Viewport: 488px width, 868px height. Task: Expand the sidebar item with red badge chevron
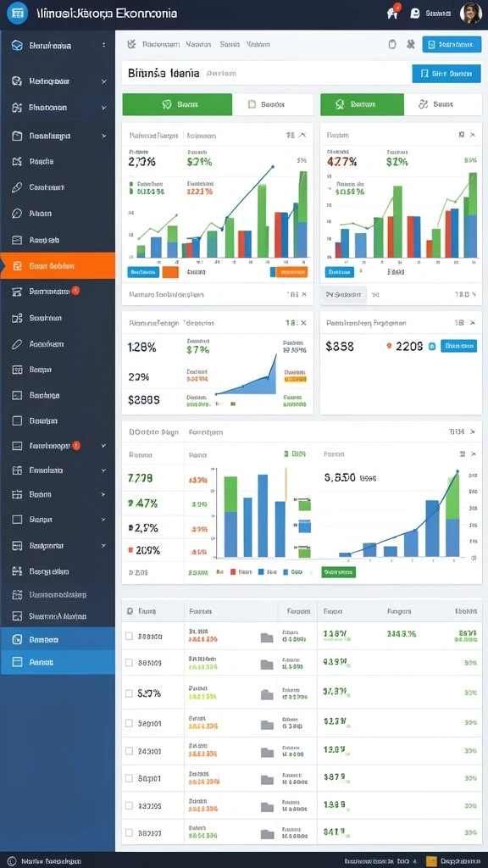click(104, 445)
